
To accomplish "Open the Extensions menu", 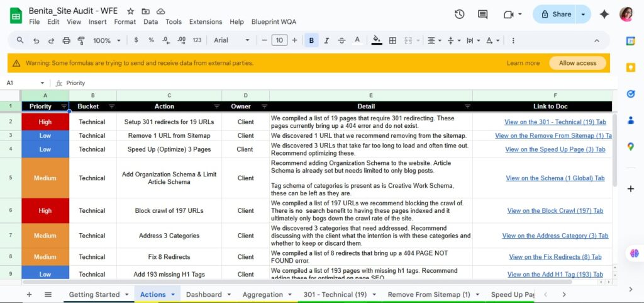I will (206, 22).
